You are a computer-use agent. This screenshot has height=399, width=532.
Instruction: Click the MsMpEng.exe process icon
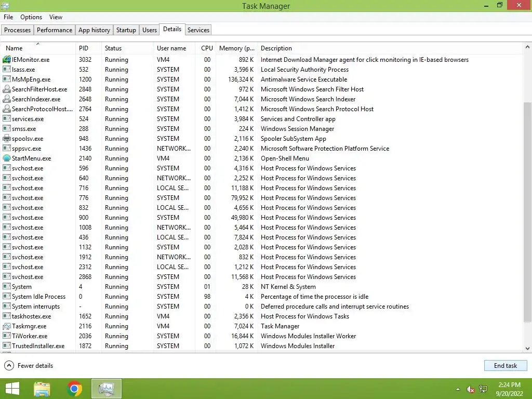6,79
